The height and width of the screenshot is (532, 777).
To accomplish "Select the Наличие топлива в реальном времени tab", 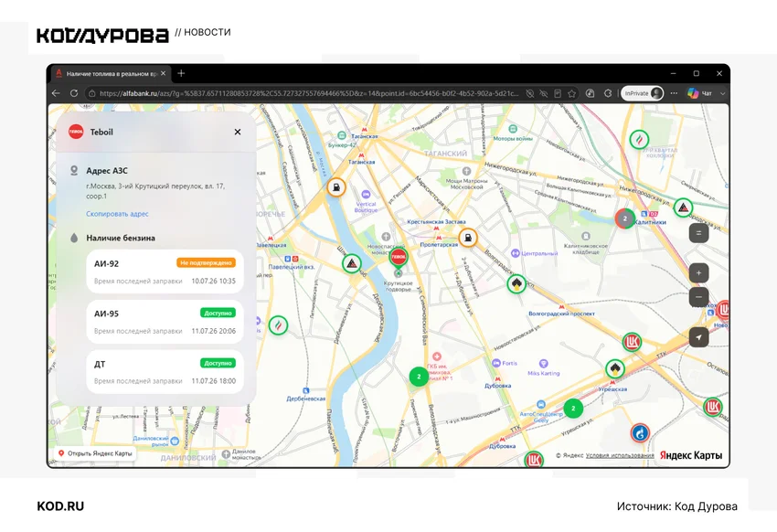I will (112, 73).
